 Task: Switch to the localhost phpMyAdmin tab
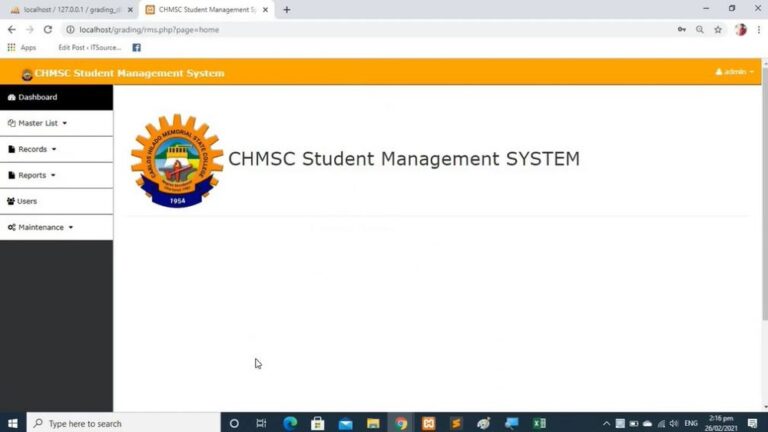[x=70, y=10]
